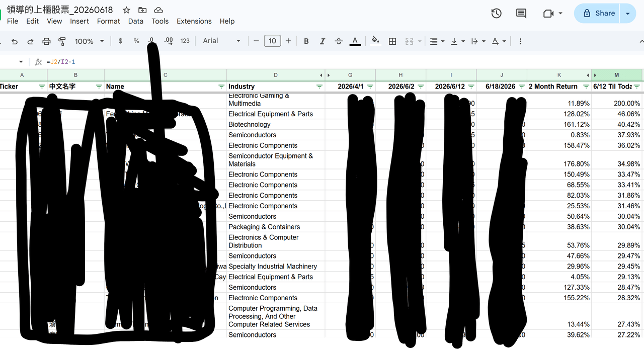644x349 pixels.
Task: Redo the last action
Action: pos(30,41)
